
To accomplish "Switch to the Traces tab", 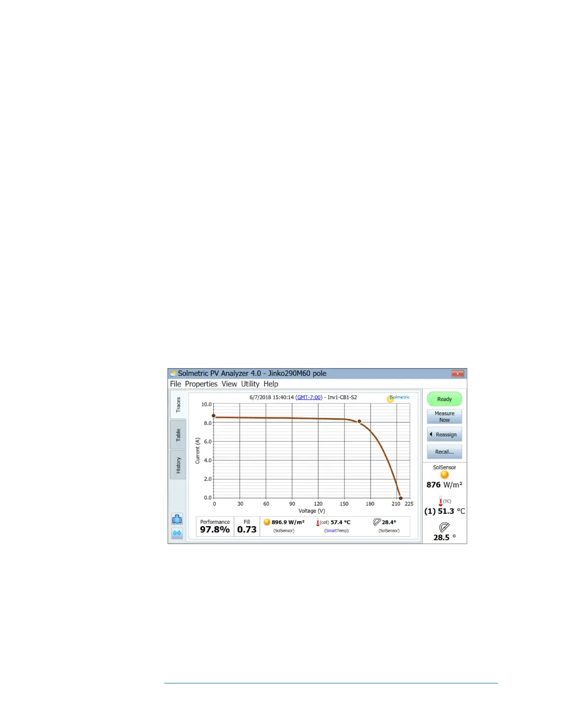I will pos(178,405).
